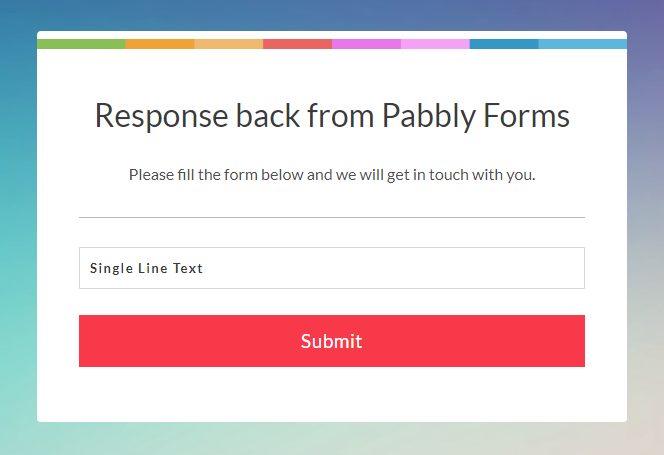664x455 pixels.
Task: Select the light pink stripe segment
Action: (435, 44)
